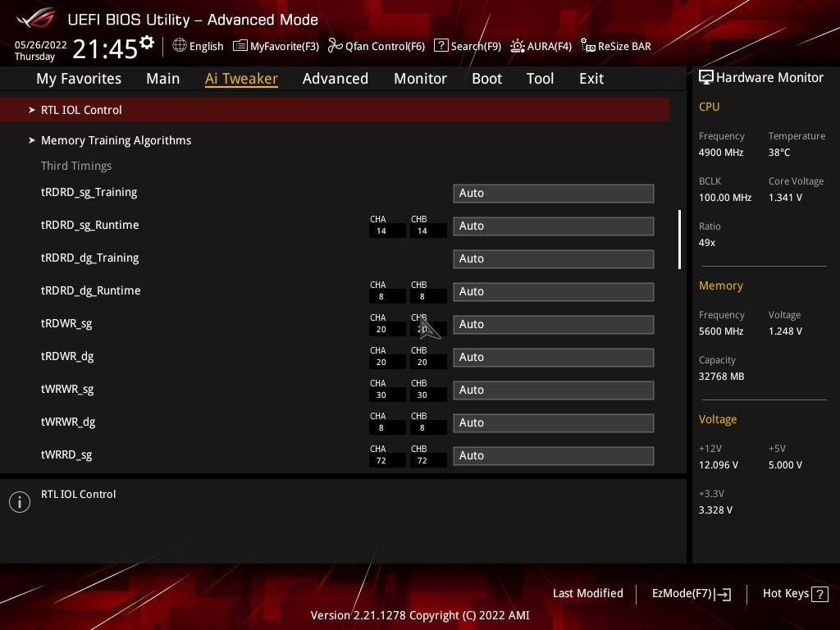Click Last Modified in the footer
The height and width of the screenshot is (630, 840).
pos(587,593)
